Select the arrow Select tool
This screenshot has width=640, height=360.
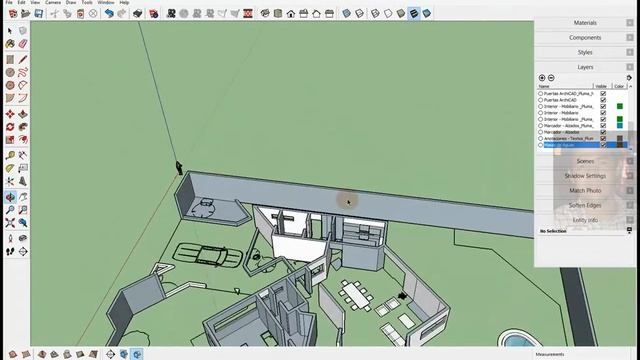10,31
